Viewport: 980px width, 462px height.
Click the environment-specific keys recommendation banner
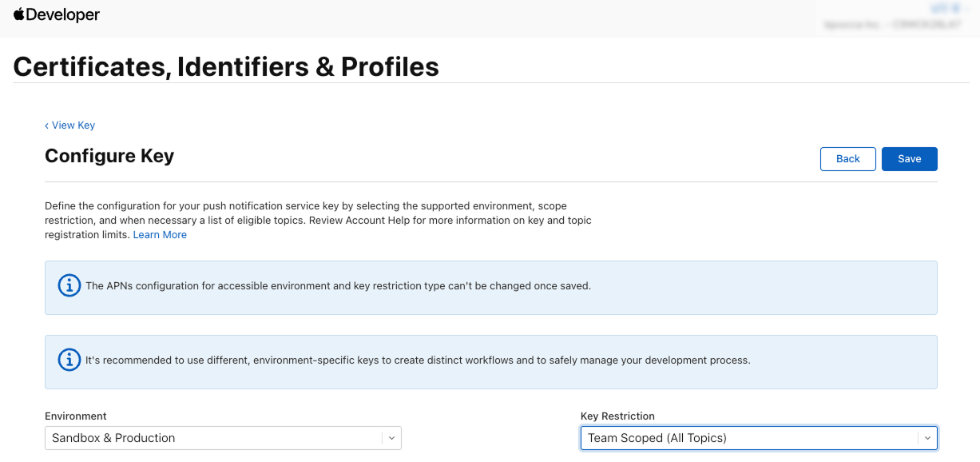pos(418,360)
